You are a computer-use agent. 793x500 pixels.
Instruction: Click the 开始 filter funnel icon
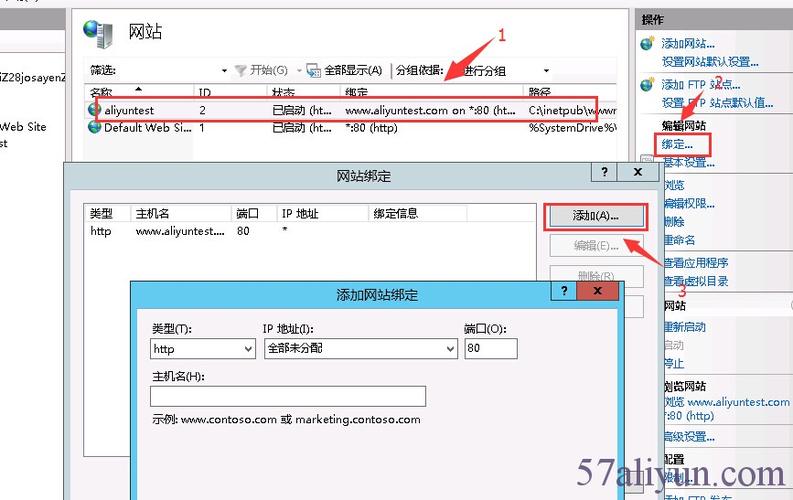pos(240,70)
